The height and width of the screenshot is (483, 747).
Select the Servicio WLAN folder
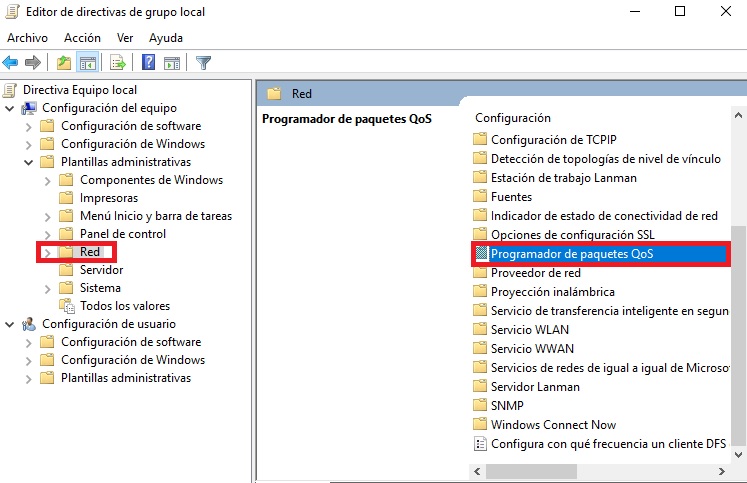[x=528, y=330]
